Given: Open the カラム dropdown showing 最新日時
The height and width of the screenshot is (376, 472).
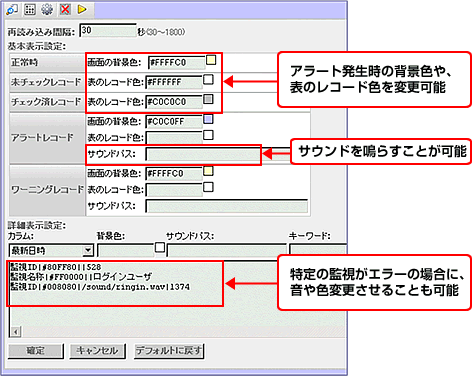Looking at the screenshot, I should coord(51,250).
